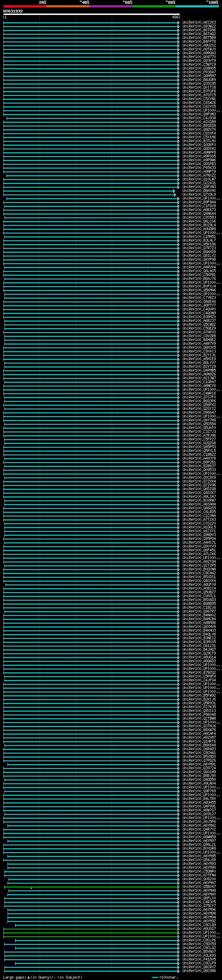Viewport: 222px width, 980px height.
Task: Select hit label UniRef100_C4J938
Action: 199,118
